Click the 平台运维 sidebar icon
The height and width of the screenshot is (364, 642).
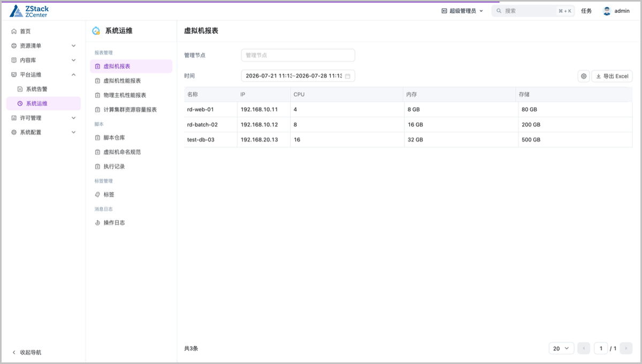(14, 75)
